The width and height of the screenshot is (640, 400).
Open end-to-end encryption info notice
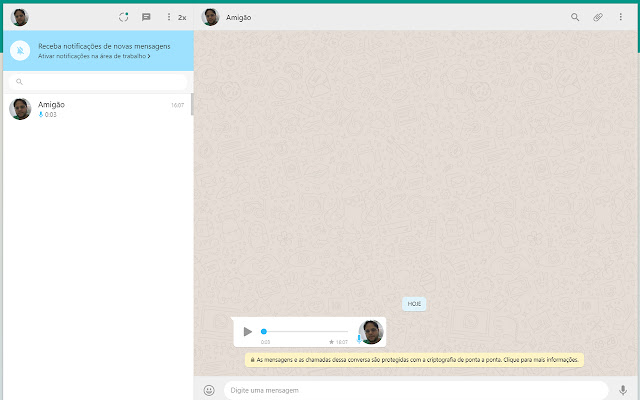[x=414, y=360]
